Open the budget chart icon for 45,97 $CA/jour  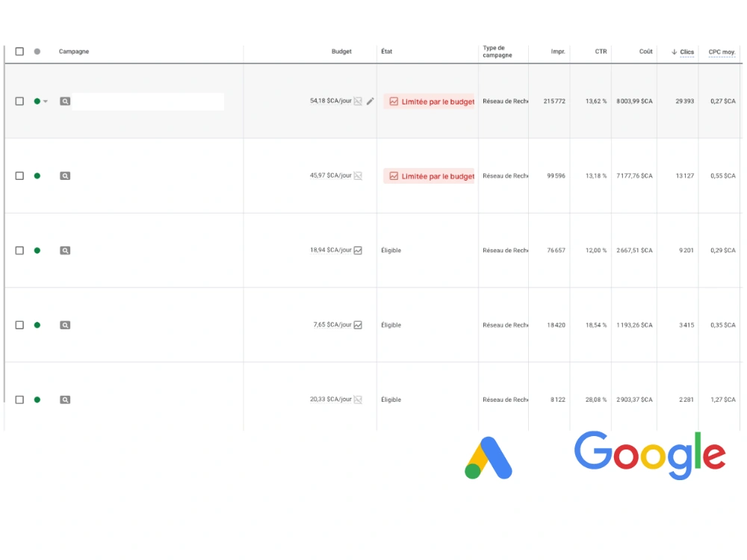coord(359,175)
